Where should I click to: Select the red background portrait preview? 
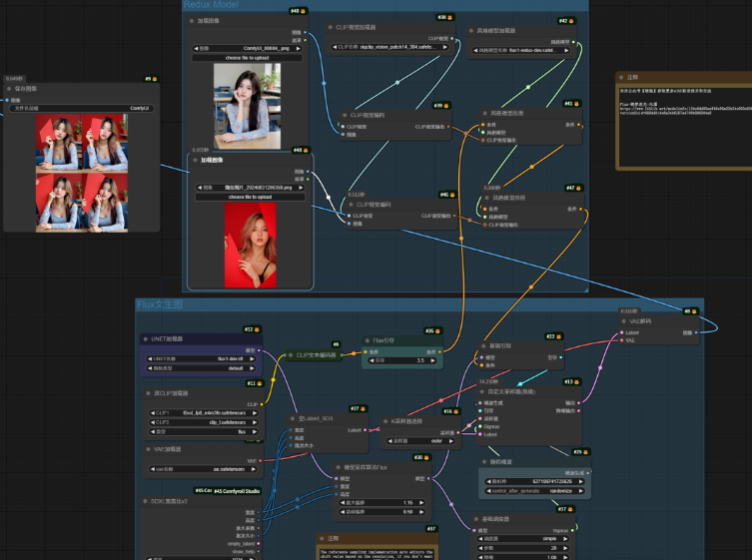coord(251,245)
